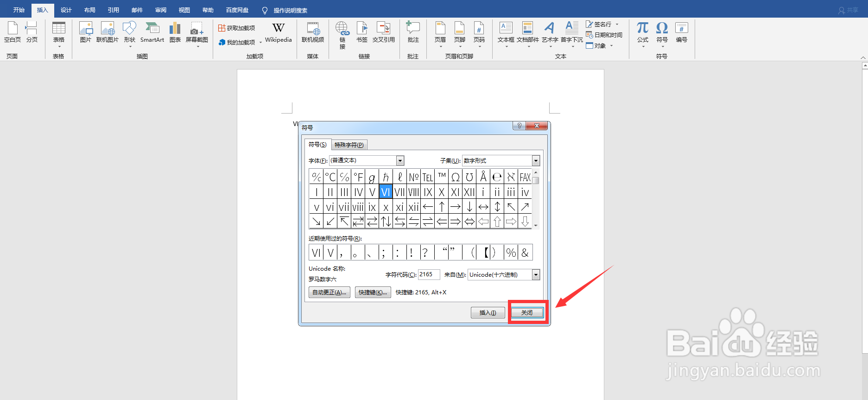Screen dimensions: 868x400
Task: Click the character code (字符代码) field
Action: pyautogui.click(x=429, y=275)
